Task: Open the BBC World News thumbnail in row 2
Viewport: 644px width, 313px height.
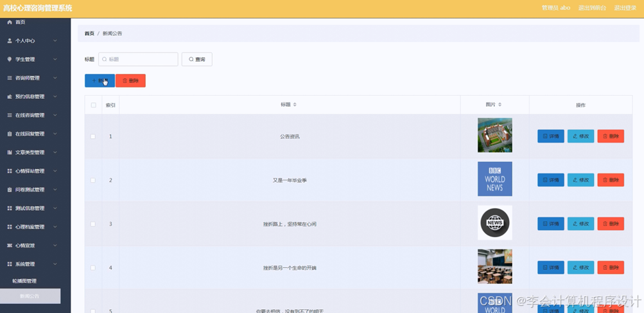Action: pos(495,179)
